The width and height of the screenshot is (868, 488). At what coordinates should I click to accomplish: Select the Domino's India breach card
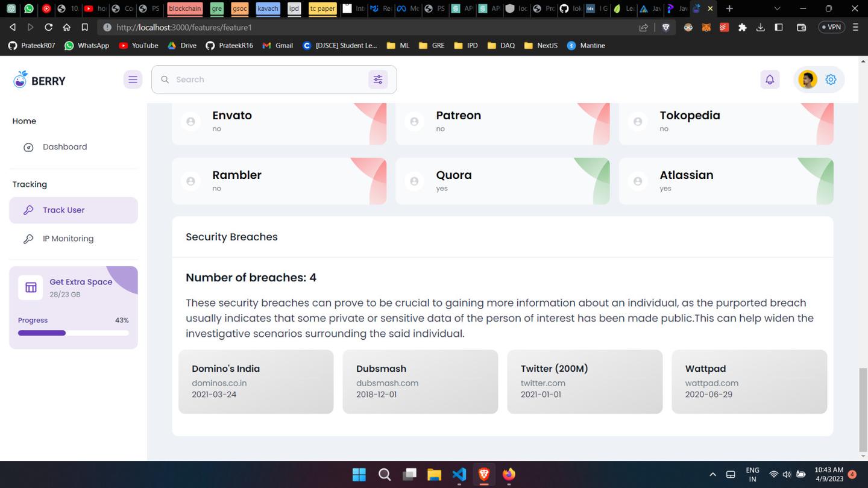[x=256, y=381]
